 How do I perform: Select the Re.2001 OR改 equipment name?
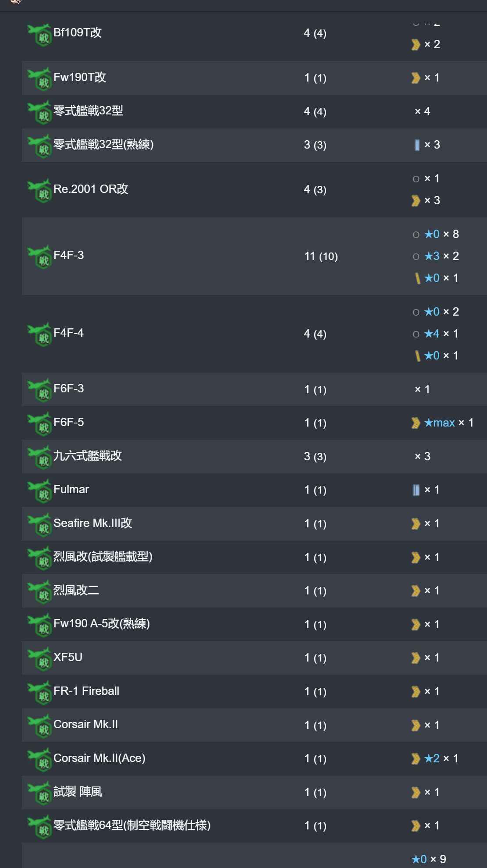point(91,189)
